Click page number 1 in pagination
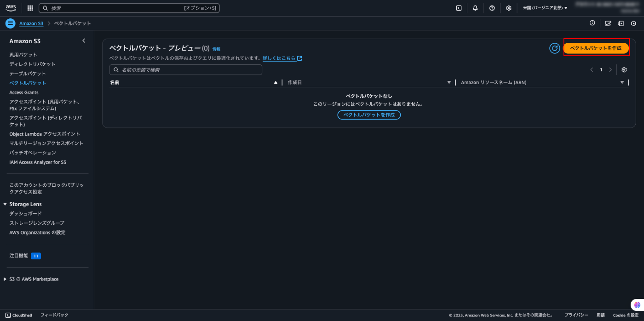The image size is (644, 321). pyautogui.click(x=601, y=70)
